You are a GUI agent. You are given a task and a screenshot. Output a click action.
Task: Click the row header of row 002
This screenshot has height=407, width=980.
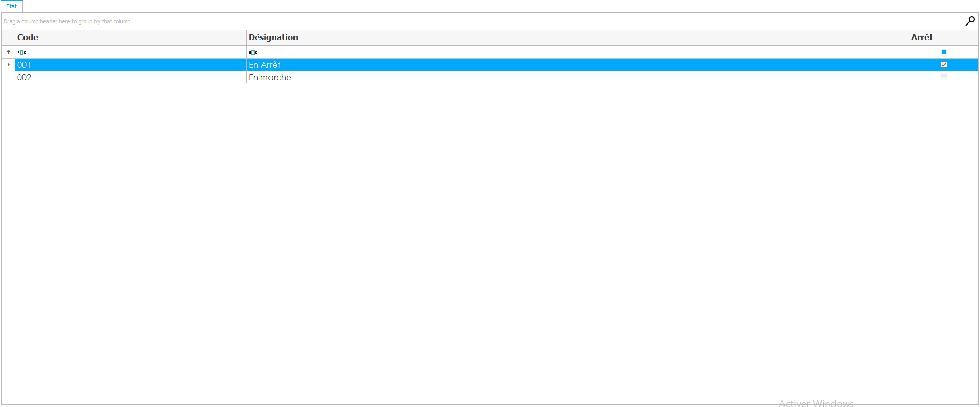tap(8, 77)
